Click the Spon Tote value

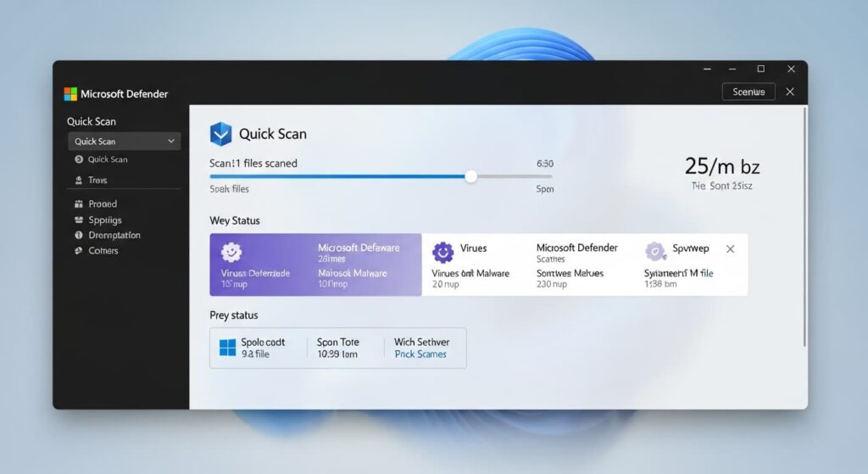point(337,354)
